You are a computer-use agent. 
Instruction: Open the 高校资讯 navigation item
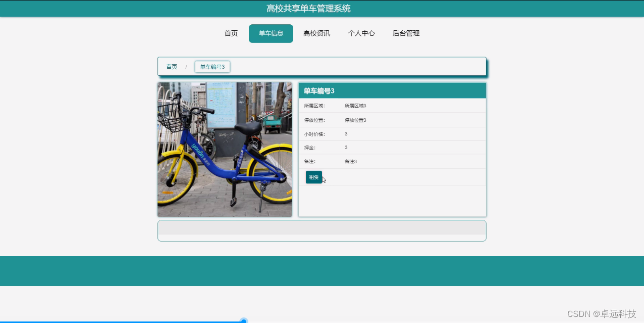(316, 33)
